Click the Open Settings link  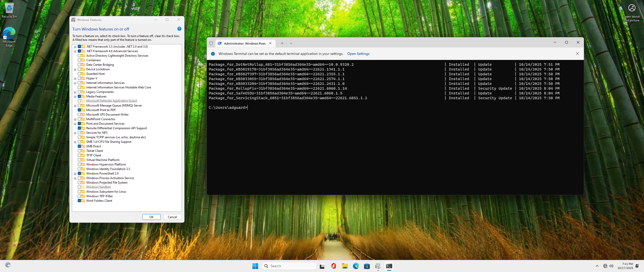point(358,54)
